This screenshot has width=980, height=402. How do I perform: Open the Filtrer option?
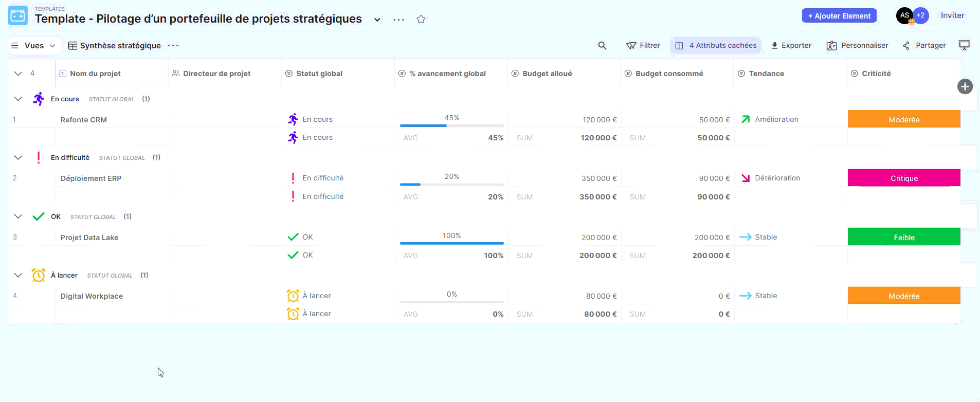(643, 46)
